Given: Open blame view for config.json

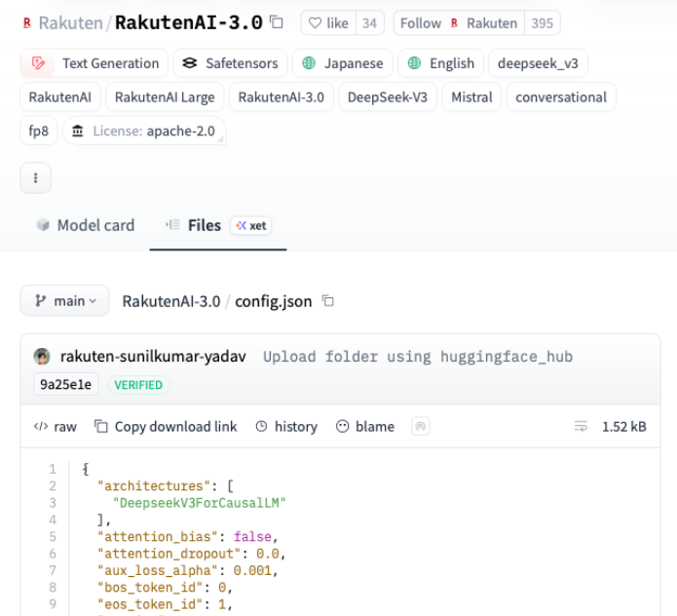Looking at the screenshot, I should click(x=365, y=426).
